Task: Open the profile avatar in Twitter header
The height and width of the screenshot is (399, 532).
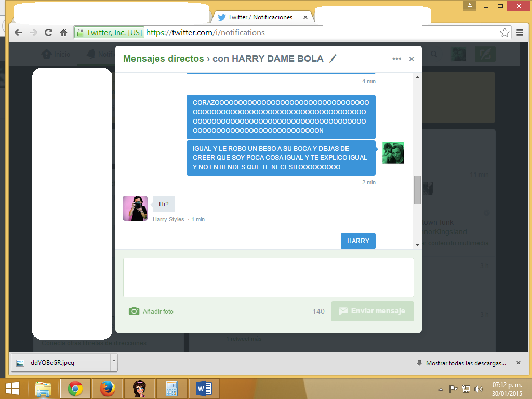Action: [x=459, y=54]
